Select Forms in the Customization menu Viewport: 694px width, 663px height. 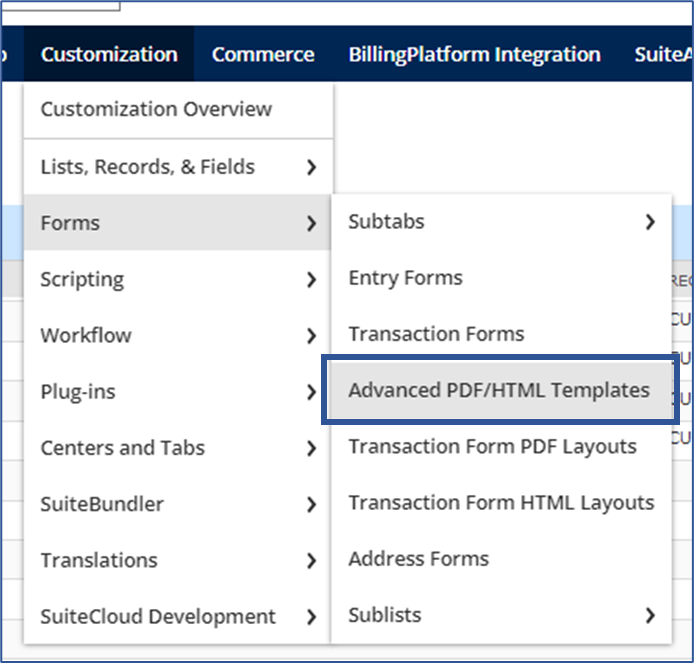[70, 223]
